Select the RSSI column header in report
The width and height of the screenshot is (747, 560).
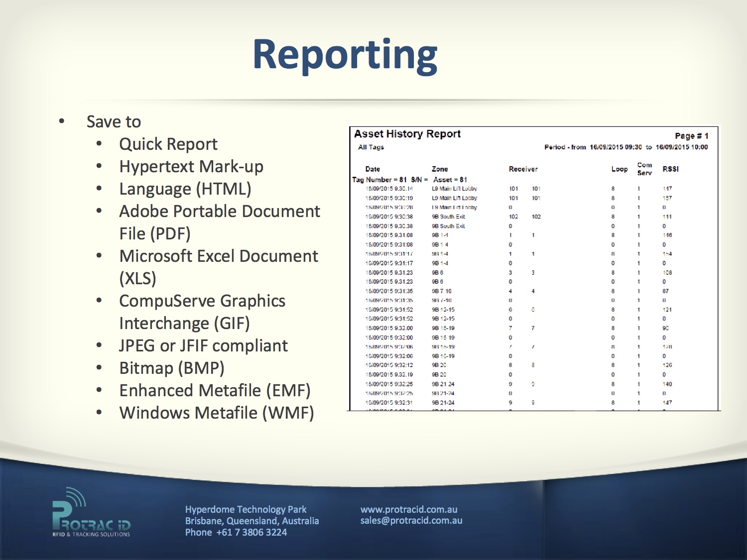click(670, 169)
